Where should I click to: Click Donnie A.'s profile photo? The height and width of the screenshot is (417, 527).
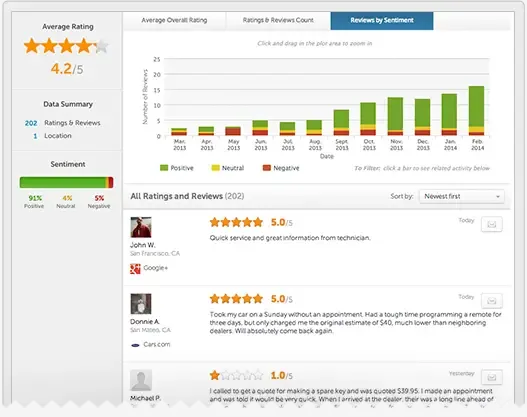pyautogui.click(x=141, y=304)
